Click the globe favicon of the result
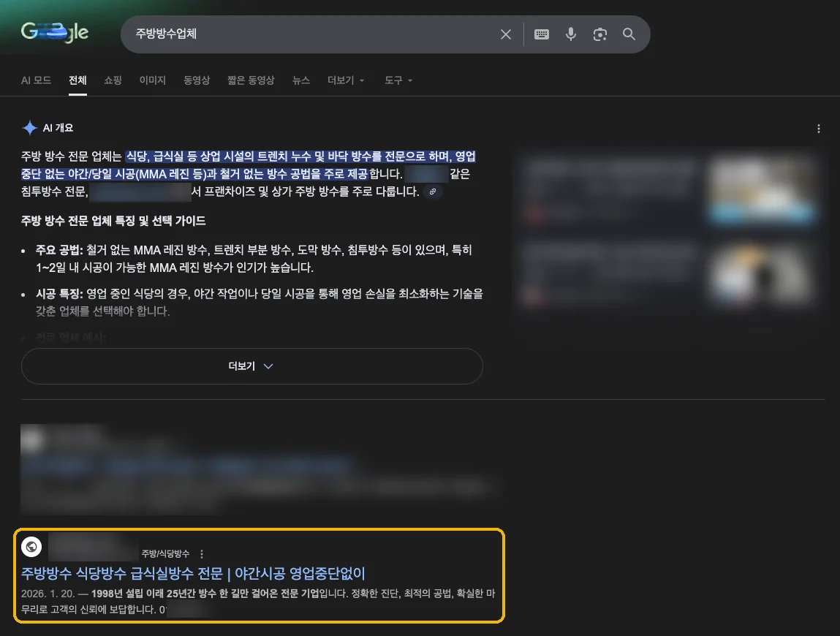840x636 pixels. [x=31, y=547]
